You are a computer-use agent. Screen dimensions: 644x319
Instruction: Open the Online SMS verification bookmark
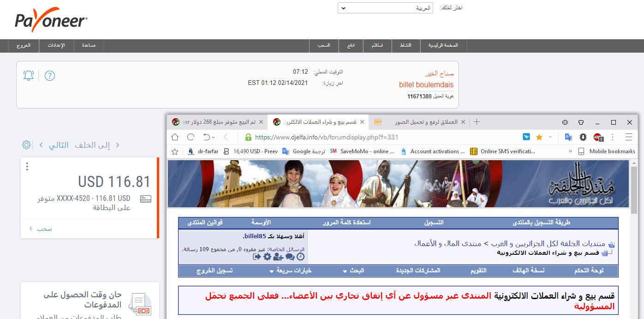(502, 151)
